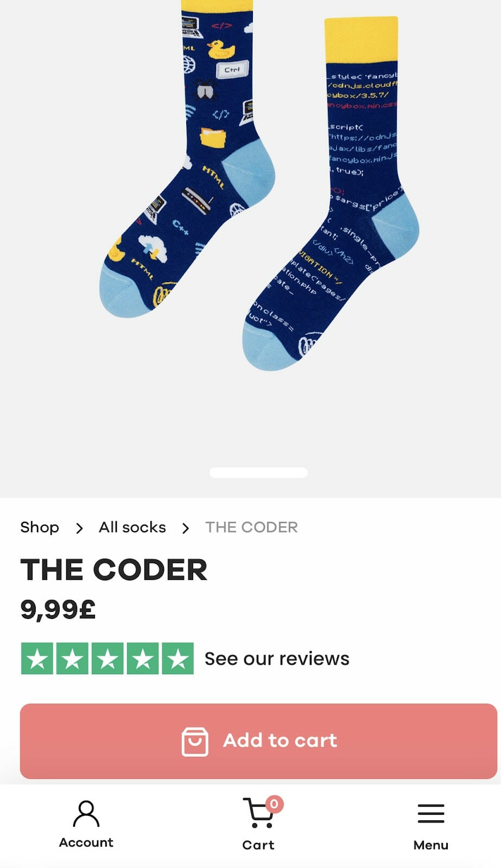Go to Shop breadcrumb link
Screen dimensions: 501x868
[40, 527]
